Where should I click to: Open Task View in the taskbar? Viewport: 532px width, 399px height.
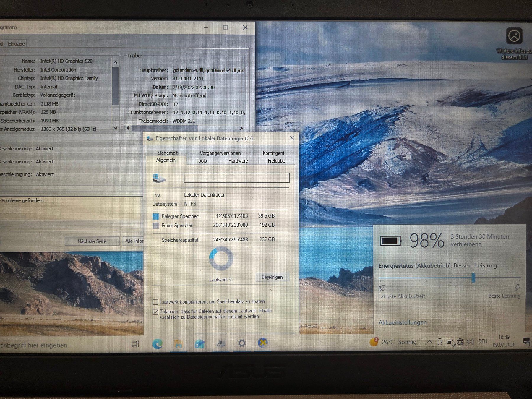coord(135,344)
